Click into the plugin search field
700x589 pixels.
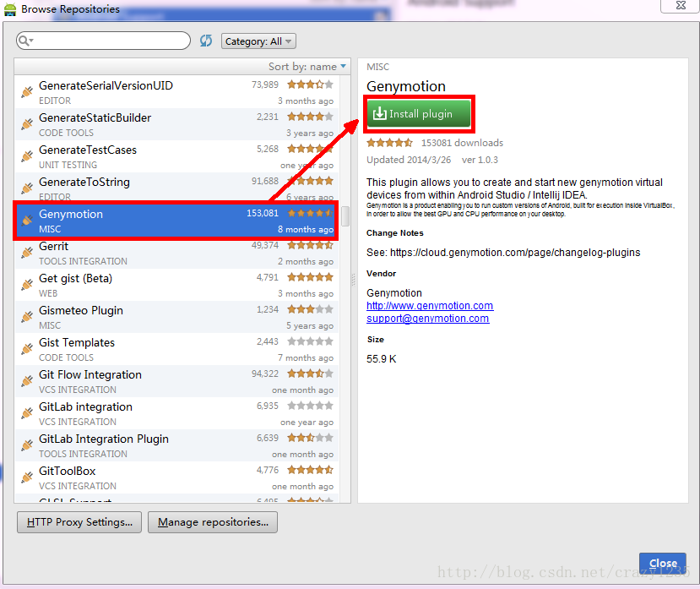tap(103, 41)
